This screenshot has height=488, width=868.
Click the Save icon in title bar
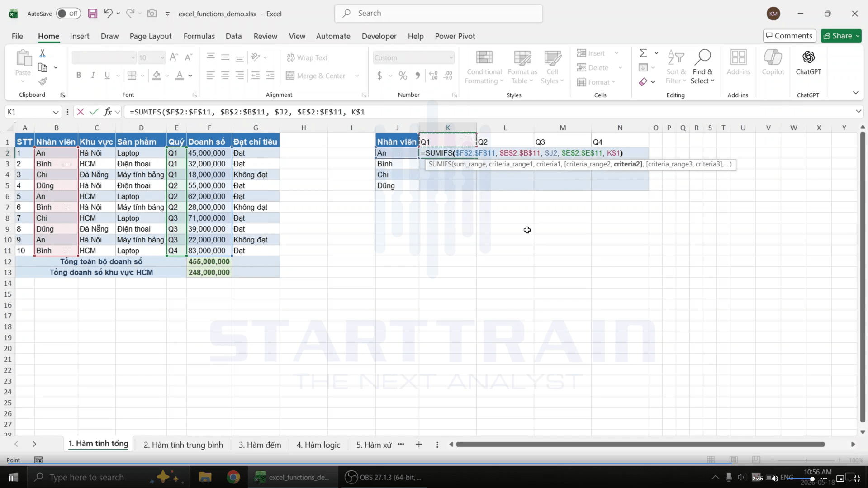pos(93,14)
